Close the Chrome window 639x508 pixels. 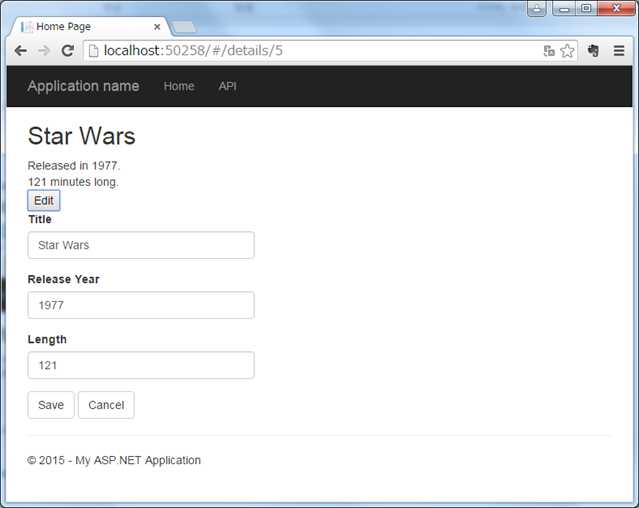616,8
